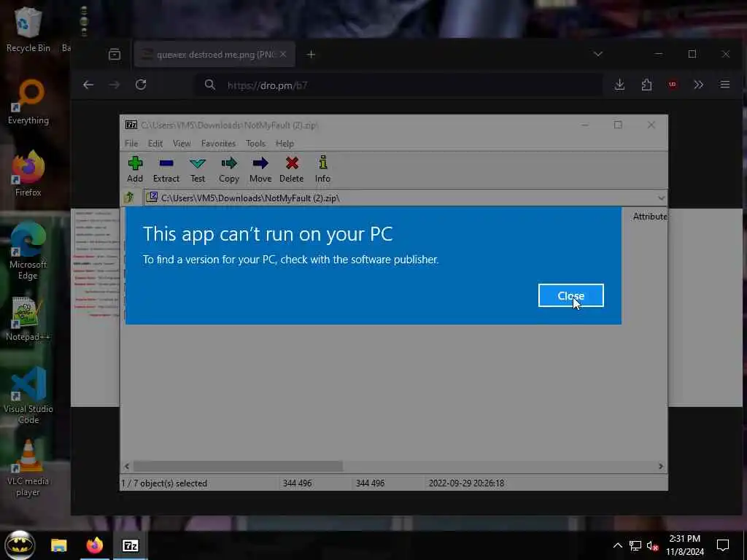Open the Firefox downloads panel
Viewport: 747px width, 560px height.
pyautogui.click(x=619, y=85)
